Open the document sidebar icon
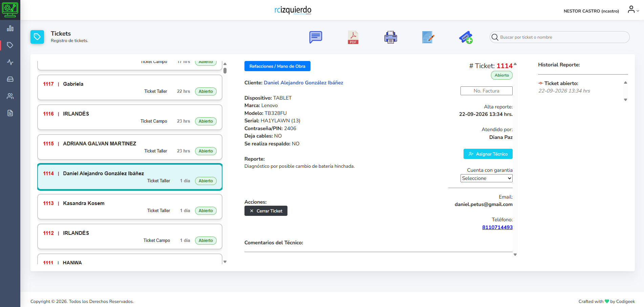This screenshot has width=644, height=307. click(x=10, y=113)
